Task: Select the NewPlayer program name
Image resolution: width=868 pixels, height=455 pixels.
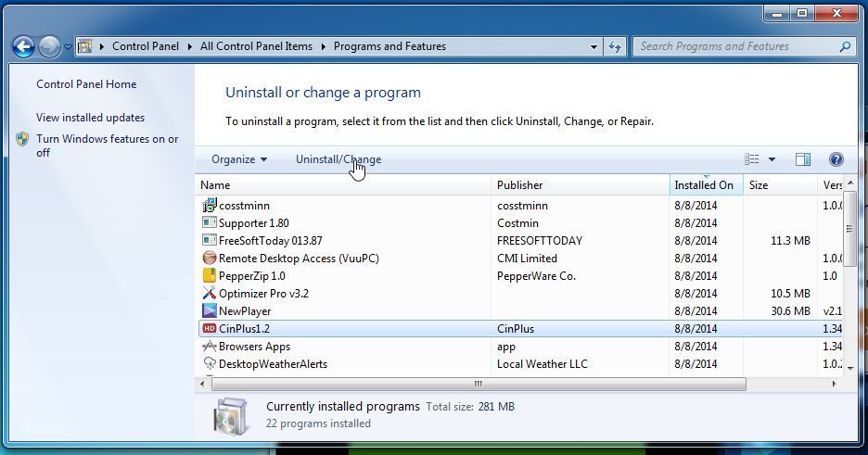Action: 245,310
